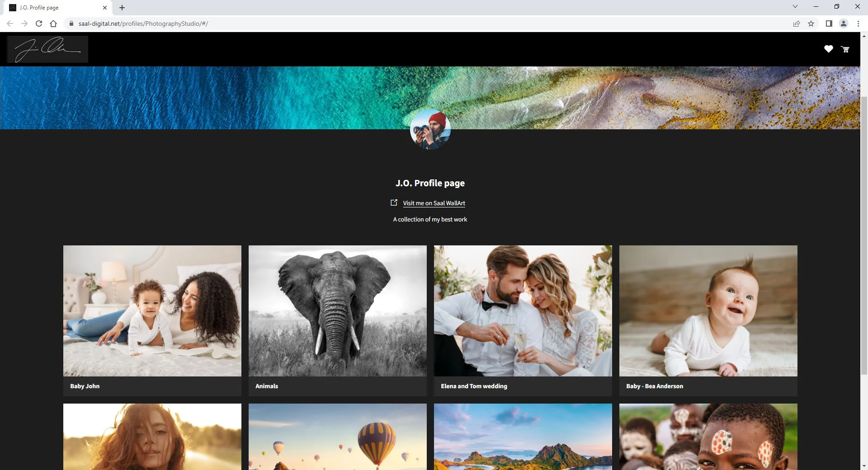The image size is (868, 470).
Task: Click the page vertical scrollbar thumb
Action: 864,235
